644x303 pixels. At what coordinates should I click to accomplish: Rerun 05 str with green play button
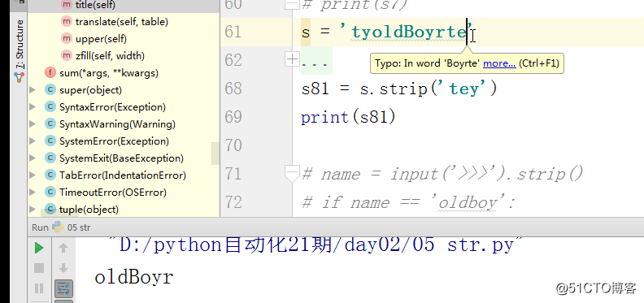39,248
